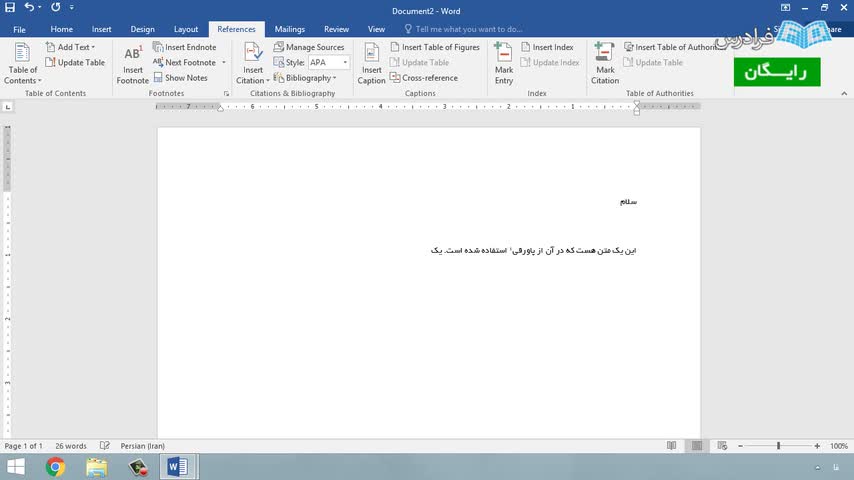Click the Tell me what you want to do box
This screenshot has width=854, height=480.
[463, 29]
